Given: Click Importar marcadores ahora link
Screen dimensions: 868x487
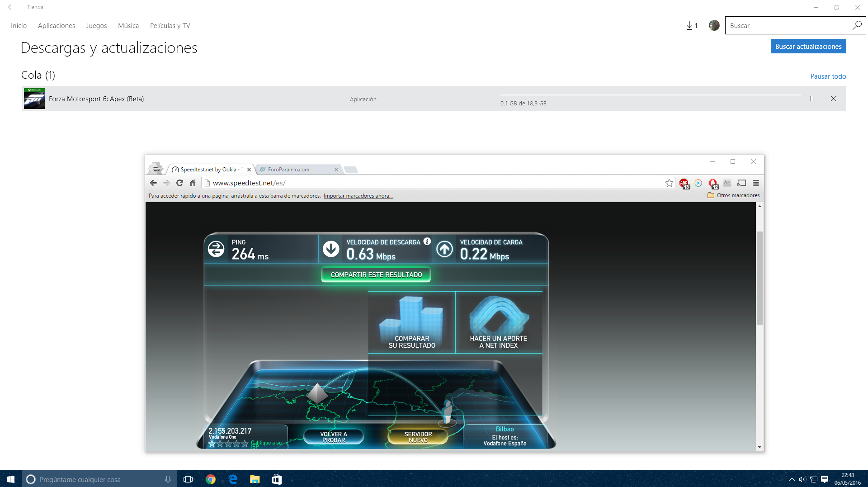Looking at the screenshot, I should [358, 196].
